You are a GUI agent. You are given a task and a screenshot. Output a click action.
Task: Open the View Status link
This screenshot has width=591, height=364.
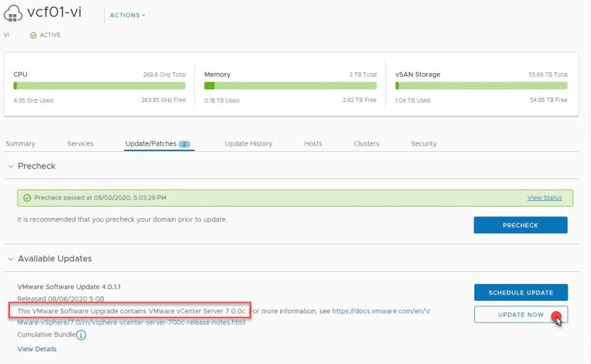pos(544,198)
